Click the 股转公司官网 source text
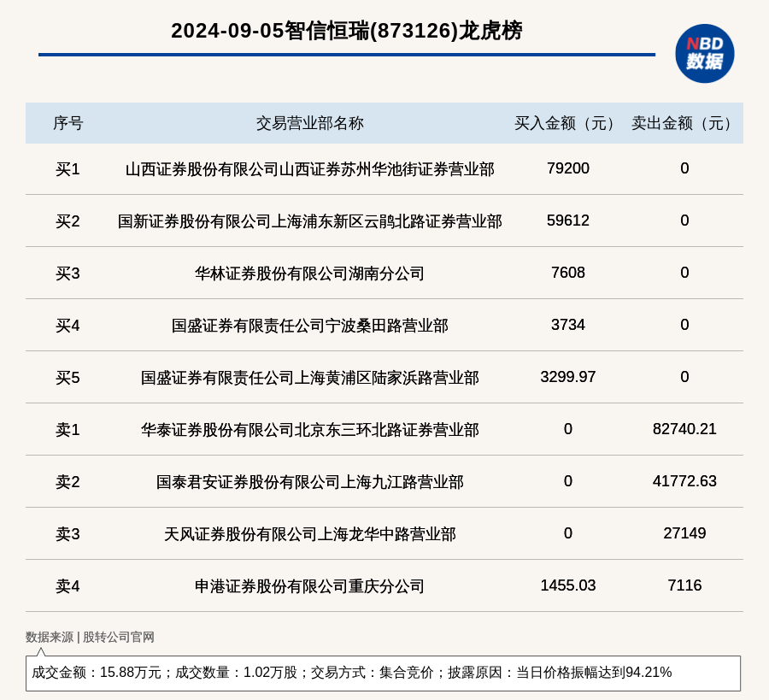Image resolution: width=769 pixels, height=700 pixels. [118, 638]
